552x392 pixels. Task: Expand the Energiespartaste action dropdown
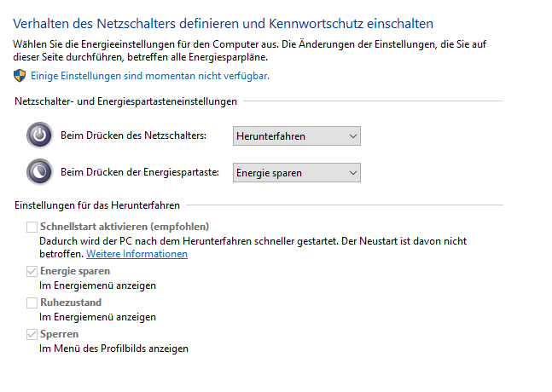click(x=296, y=173)
